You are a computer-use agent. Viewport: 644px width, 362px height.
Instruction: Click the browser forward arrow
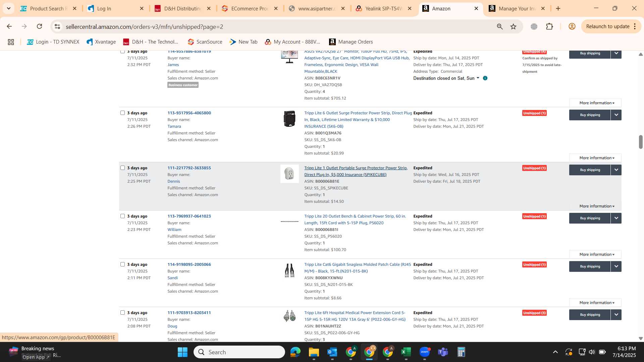(x=24, y=26)
